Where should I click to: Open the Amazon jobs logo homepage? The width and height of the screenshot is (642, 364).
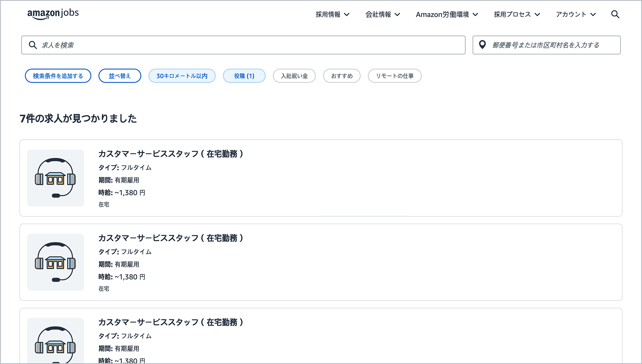53,14
